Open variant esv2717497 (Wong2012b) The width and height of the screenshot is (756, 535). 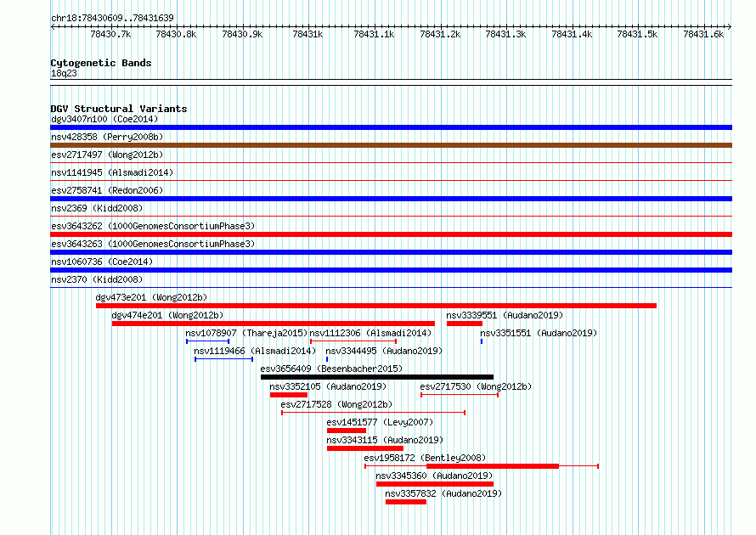(x=107, y=155)
